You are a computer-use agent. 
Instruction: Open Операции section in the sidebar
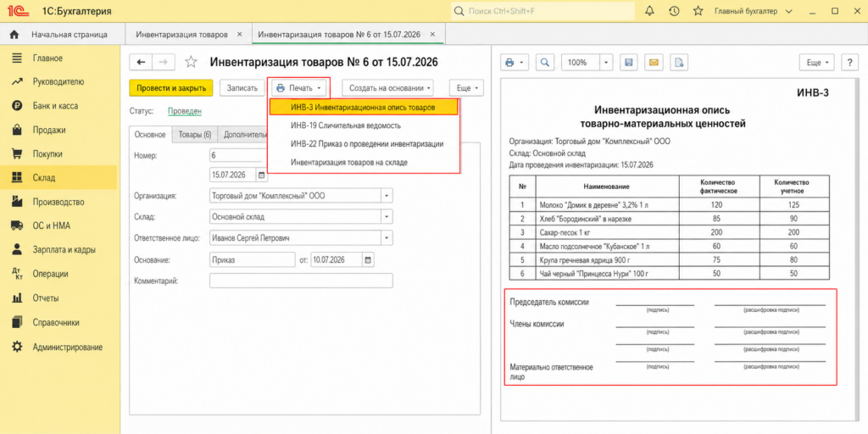click(x=50, y=274)
